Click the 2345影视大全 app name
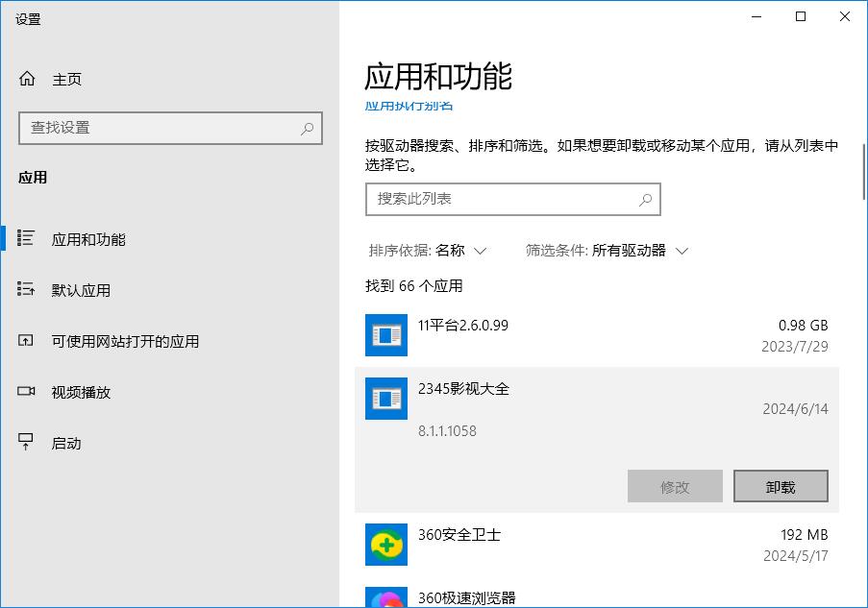 (x=463, y=388)
